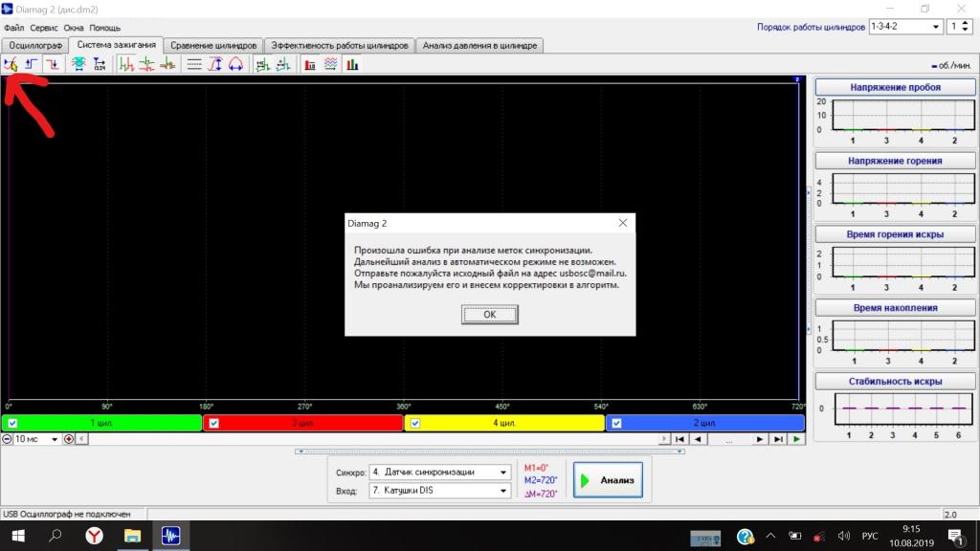The height and width of the screenshot is (551, 980).
Task: Select the overlaid waveforms toolbar icon
Action: 167,64
